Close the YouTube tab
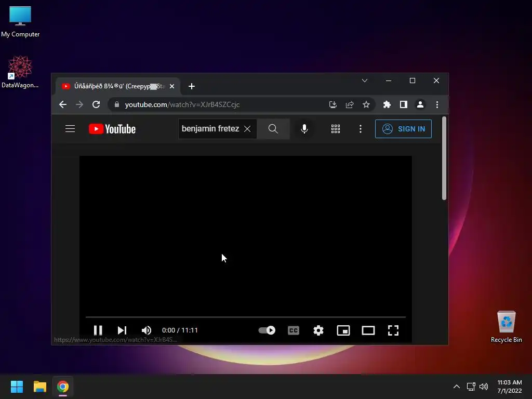The height and width of the screenshot is (399, 532). pyautogui.click(x=172, y=86)
